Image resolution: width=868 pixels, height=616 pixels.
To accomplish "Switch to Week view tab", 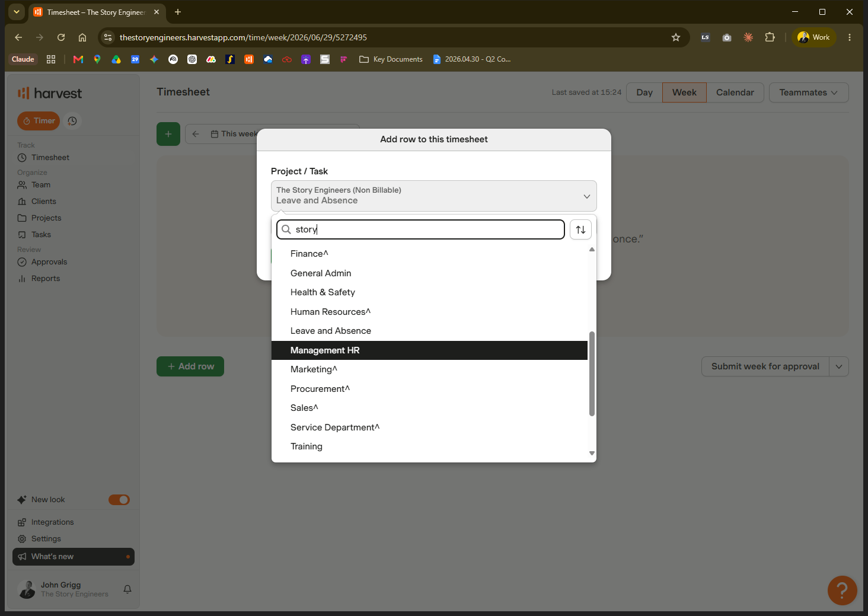I will coord(684,92).
